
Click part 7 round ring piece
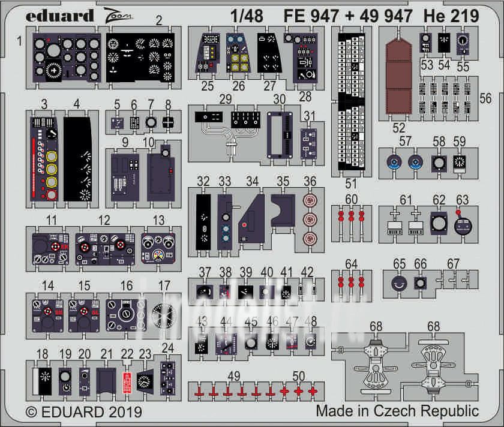pos(151,122)
